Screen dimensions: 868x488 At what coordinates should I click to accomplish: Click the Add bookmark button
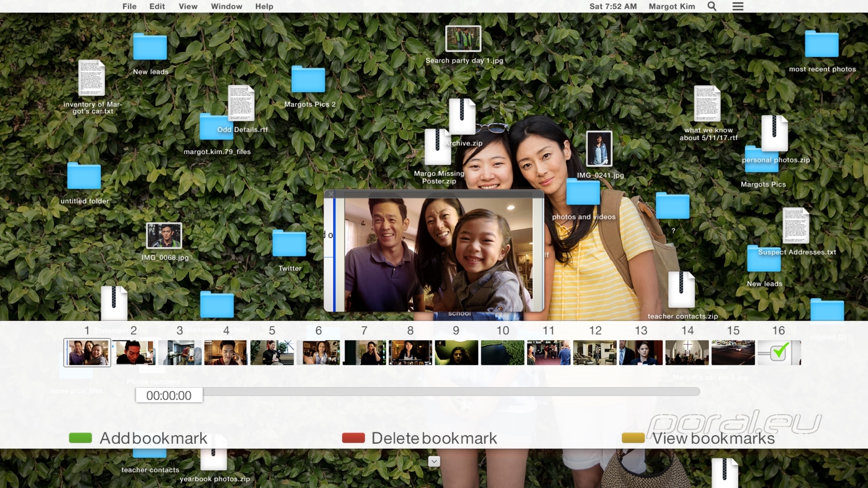(138, 438)
